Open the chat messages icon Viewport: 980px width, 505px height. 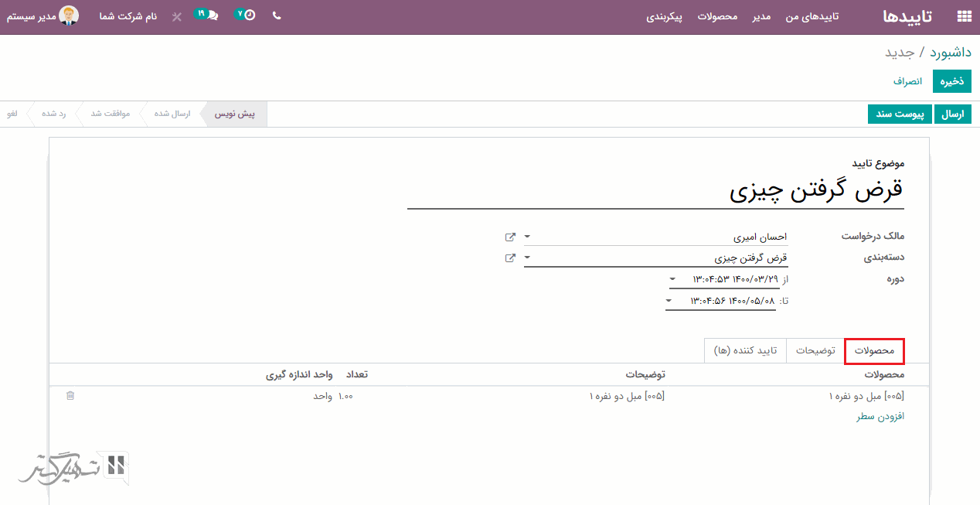206,15
